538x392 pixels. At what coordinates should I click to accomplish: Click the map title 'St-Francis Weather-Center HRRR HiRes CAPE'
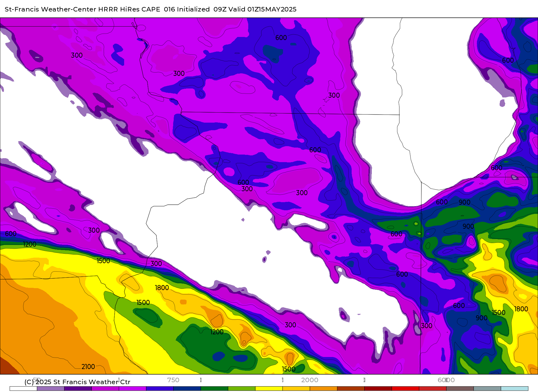click(x=82, y=9)
